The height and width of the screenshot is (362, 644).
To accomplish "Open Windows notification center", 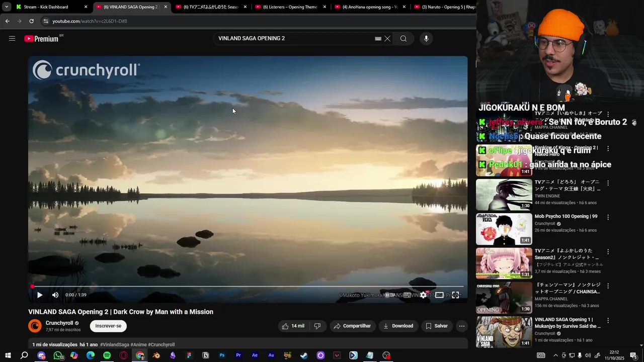I will [633, 355].
